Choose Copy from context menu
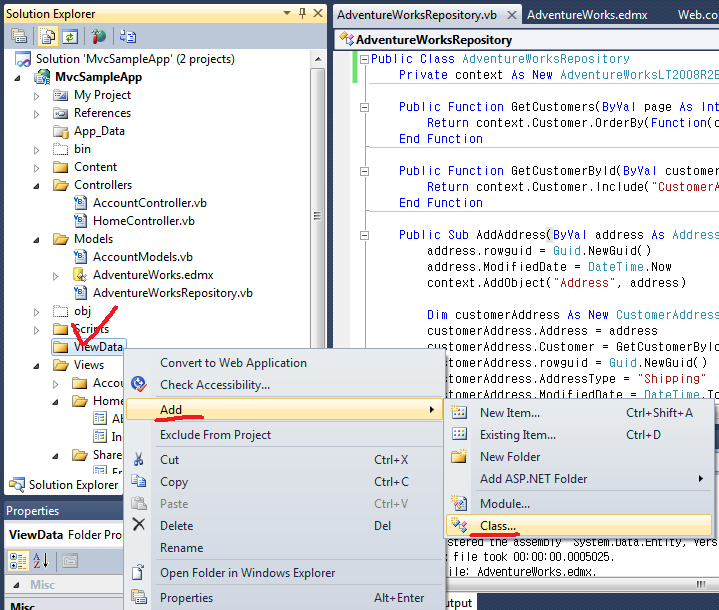Image resolution: width=719 pixels, height=610 pixels. pyautogui.click(x=284, y=482)
